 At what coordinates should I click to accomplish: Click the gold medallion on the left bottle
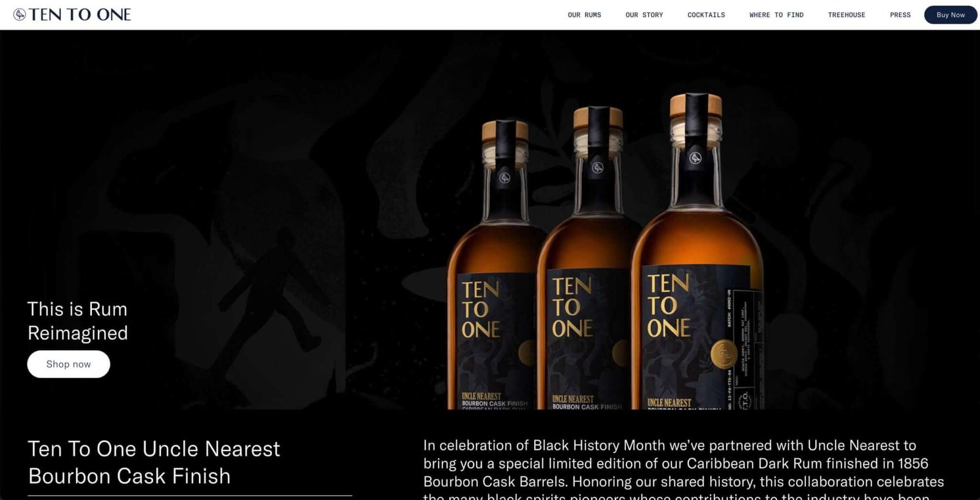[527, 353]
